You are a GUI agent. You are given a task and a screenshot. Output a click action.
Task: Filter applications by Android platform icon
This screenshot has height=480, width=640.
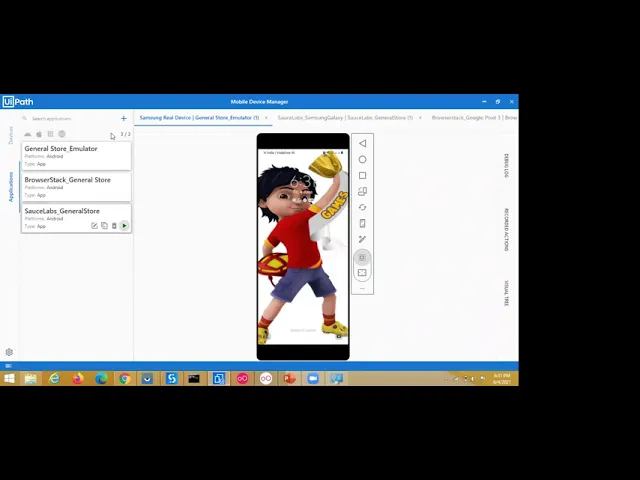(x=28, y=134)
